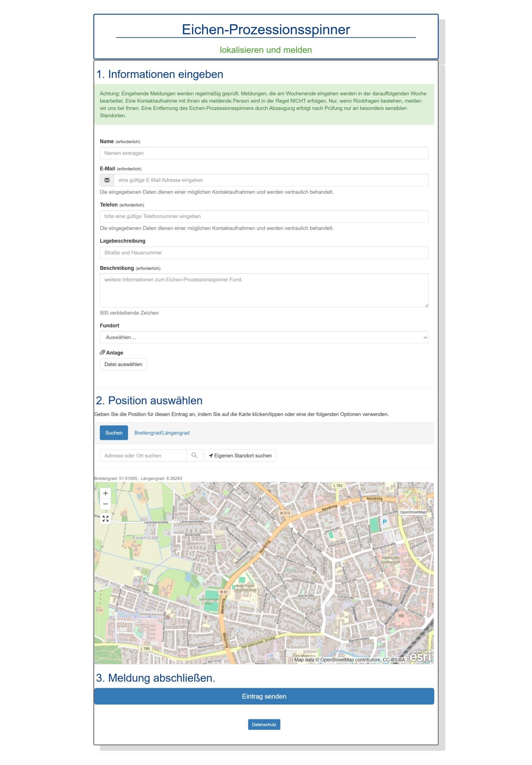Click the address search magnifier icon

click(194, 455)
